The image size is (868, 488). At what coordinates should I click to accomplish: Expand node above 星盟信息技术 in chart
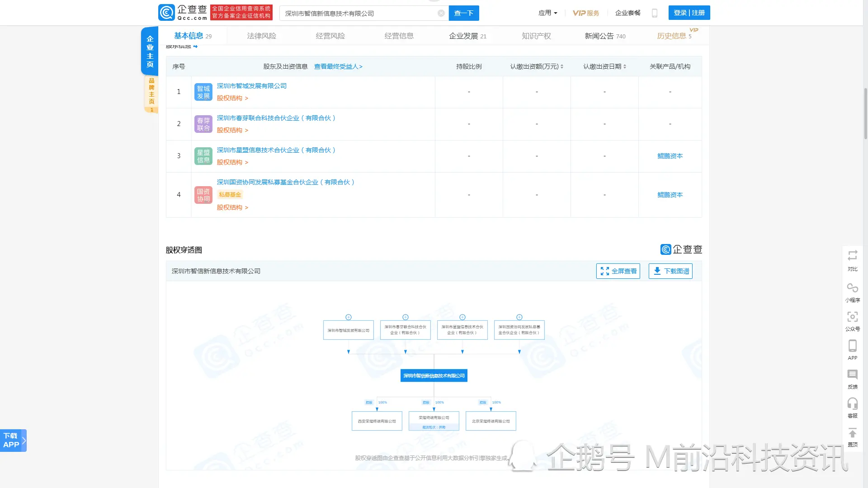pos(462,317)
